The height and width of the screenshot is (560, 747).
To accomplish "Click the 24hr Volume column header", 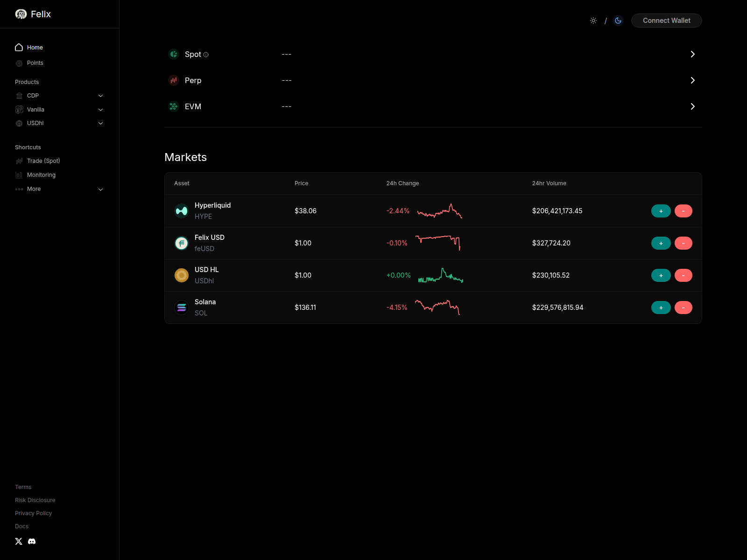I will tap(549, 183).
